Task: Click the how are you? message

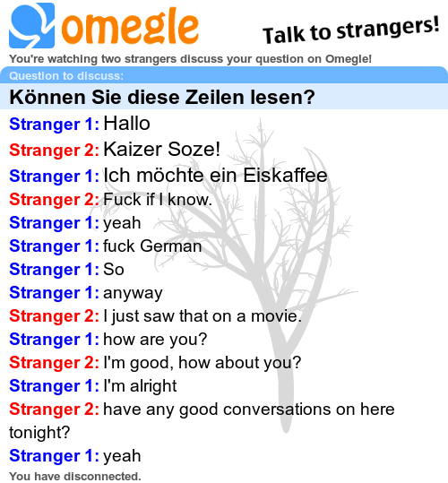Action: click(x=108, y=340)
